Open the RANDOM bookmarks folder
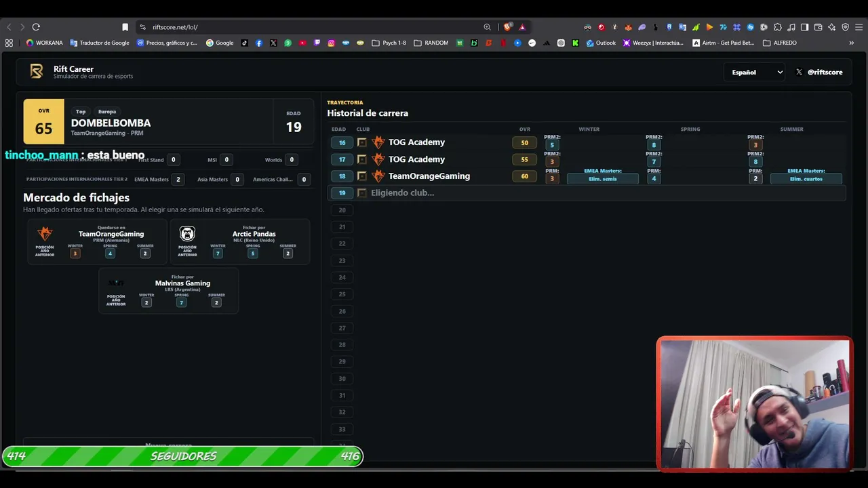868x488 pixels. coord(431,43)
